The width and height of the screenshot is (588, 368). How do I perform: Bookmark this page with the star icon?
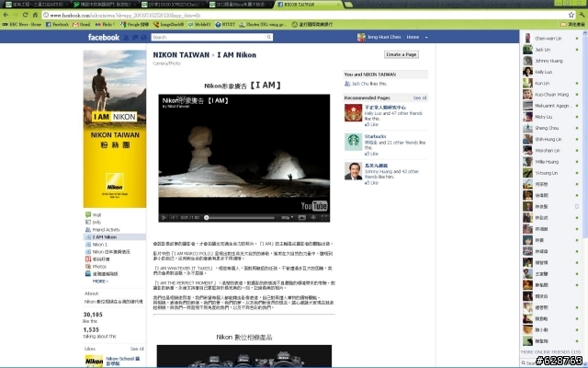click(571, 15)
